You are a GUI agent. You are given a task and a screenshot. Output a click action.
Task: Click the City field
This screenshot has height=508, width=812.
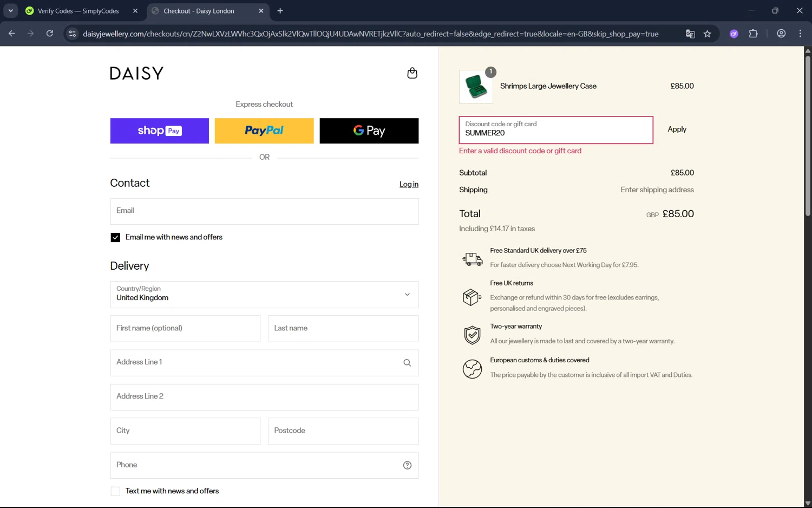point(185,431)
